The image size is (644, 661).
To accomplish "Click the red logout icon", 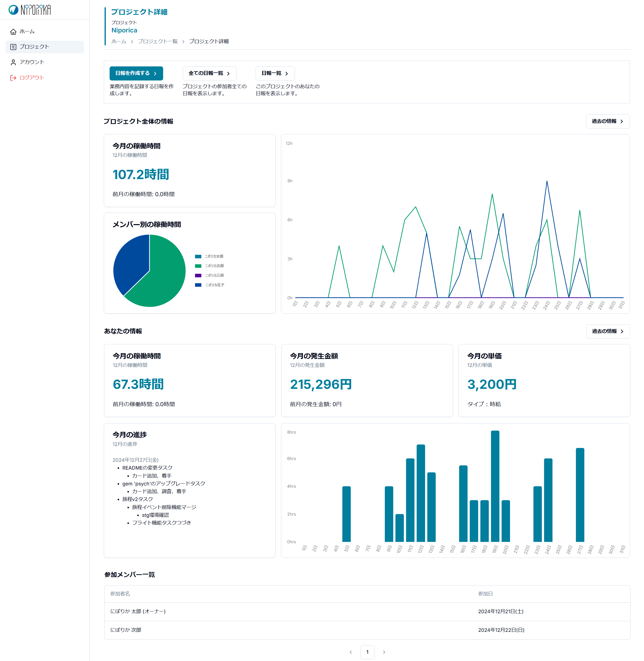I will point(13,78).
